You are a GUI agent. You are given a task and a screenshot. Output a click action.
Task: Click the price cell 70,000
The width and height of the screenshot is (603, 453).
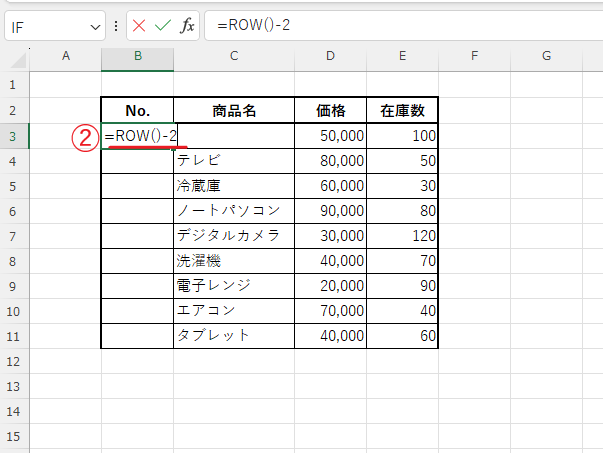330,311
